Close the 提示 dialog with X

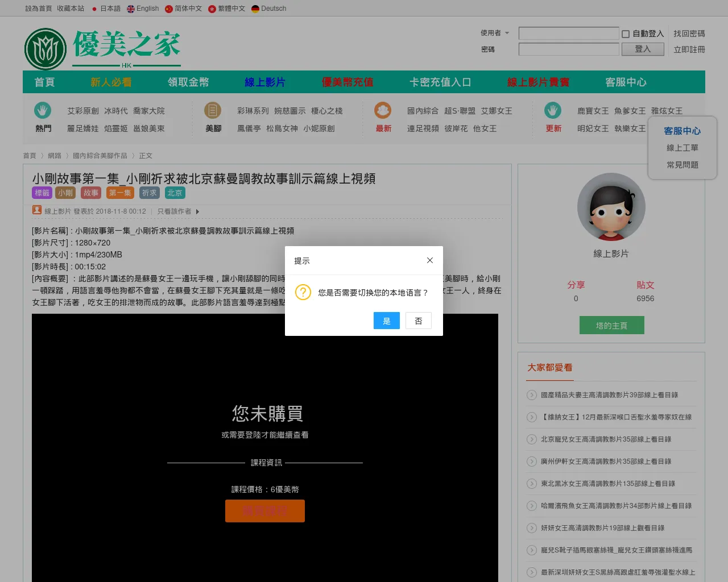click(430, 260)
